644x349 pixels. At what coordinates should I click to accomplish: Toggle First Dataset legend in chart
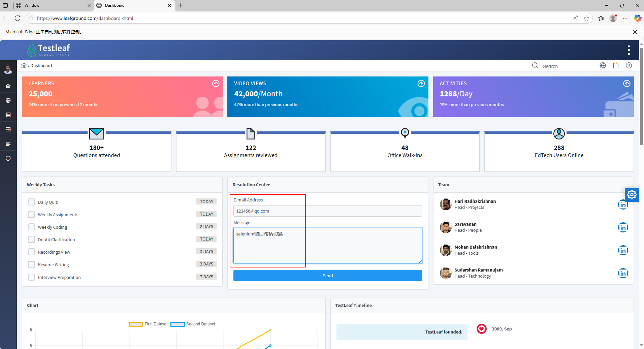pos(148,324)
